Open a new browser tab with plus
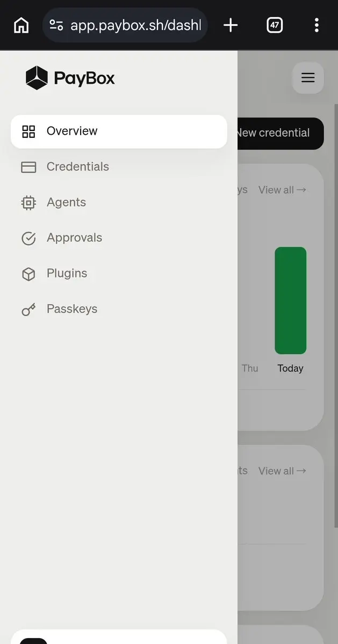 231,25
